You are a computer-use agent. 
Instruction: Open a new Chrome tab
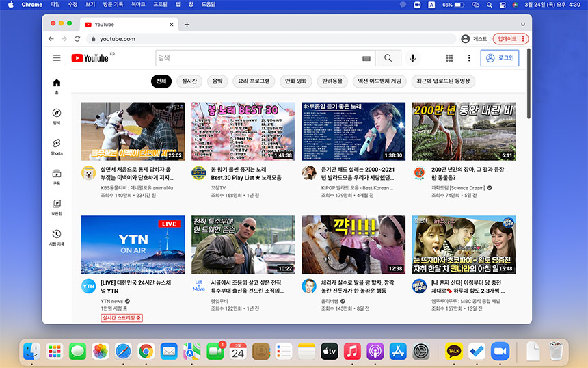(x=187, y=25)
